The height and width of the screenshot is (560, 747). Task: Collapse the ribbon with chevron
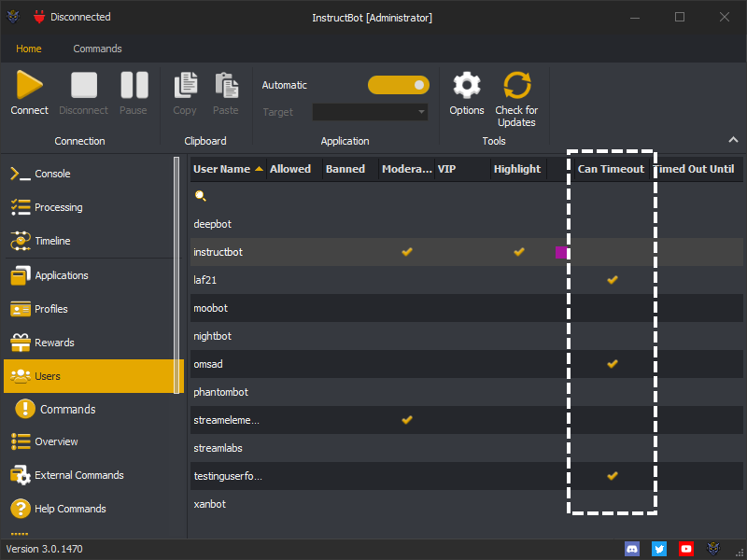pyautogui.click(x=733, y=140)
